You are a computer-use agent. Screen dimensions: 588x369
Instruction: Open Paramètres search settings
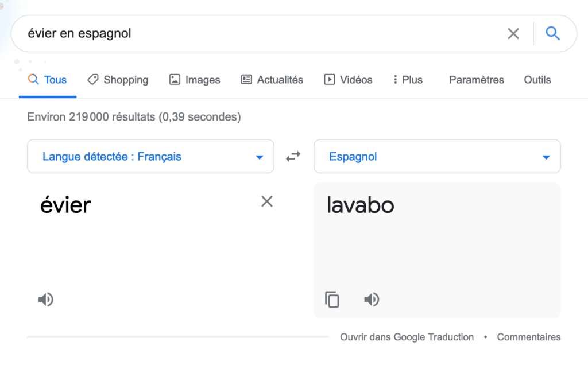click(x=476, y=80)
